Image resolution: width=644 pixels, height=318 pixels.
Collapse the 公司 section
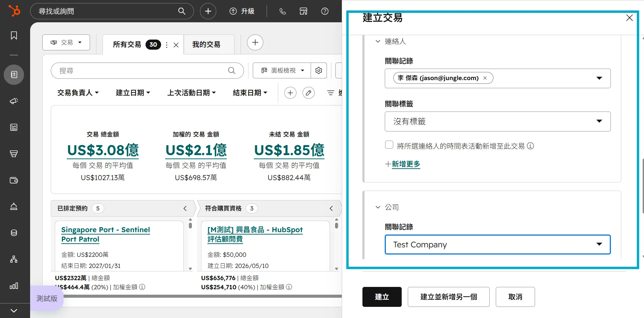(378, 207)
